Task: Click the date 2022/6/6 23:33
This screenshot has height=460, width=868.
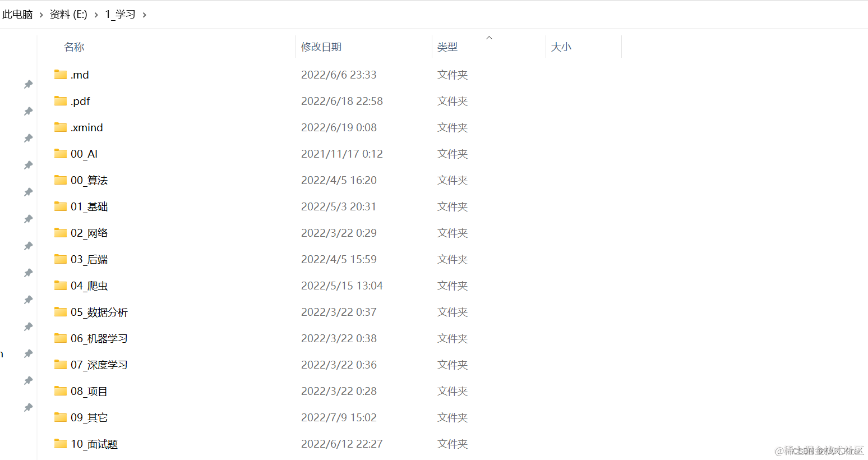Action: [339, 75]
